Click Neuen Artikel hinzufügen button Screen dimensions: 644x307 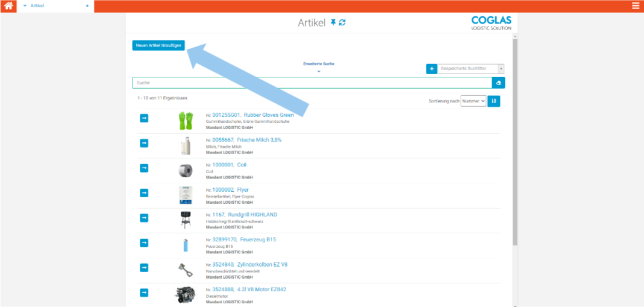click(158, 45)
